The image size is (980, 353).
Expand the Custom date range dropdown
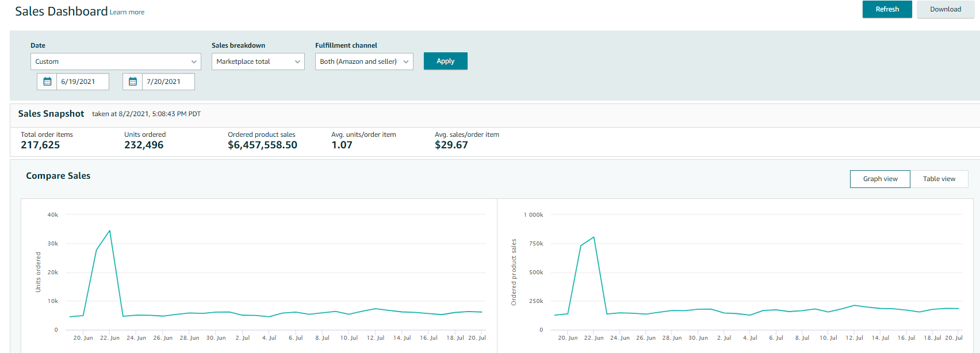point(116,62)
